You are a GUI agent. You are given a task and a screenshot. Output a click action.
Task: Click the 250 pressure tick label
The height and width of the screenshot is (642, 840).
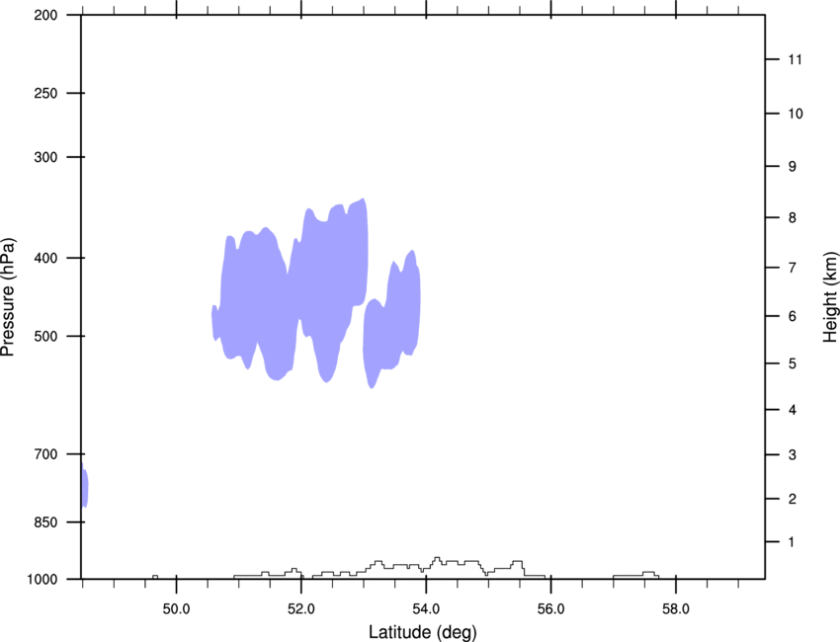point(45,93)
